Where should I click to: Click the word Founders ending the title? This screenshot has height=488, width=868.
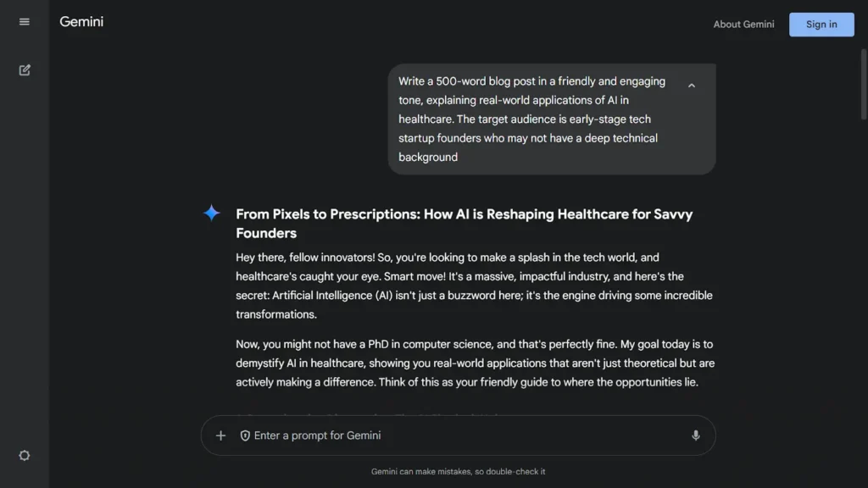pos(266,233)
